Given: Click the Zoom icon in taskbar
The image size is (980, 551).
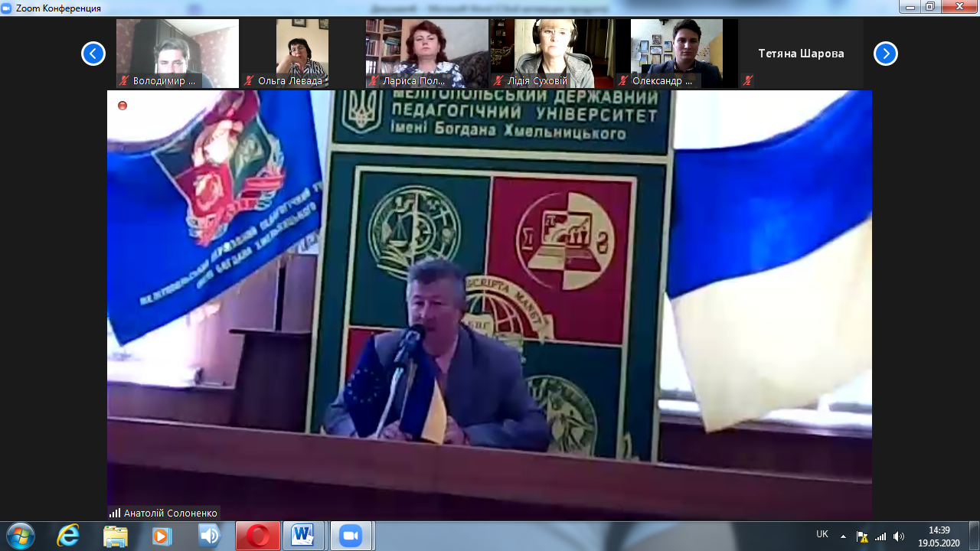Looking at the screenshot, I should tap(350, 536).
